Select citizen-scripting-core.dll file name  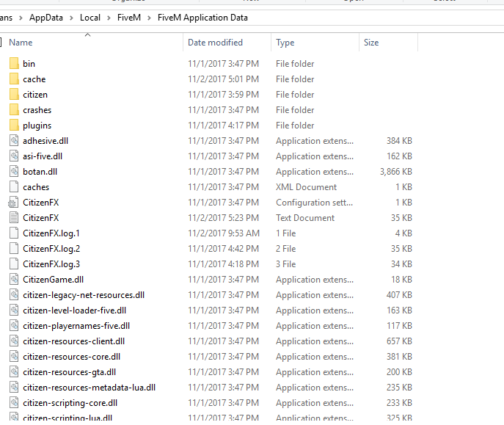(70, 403)
